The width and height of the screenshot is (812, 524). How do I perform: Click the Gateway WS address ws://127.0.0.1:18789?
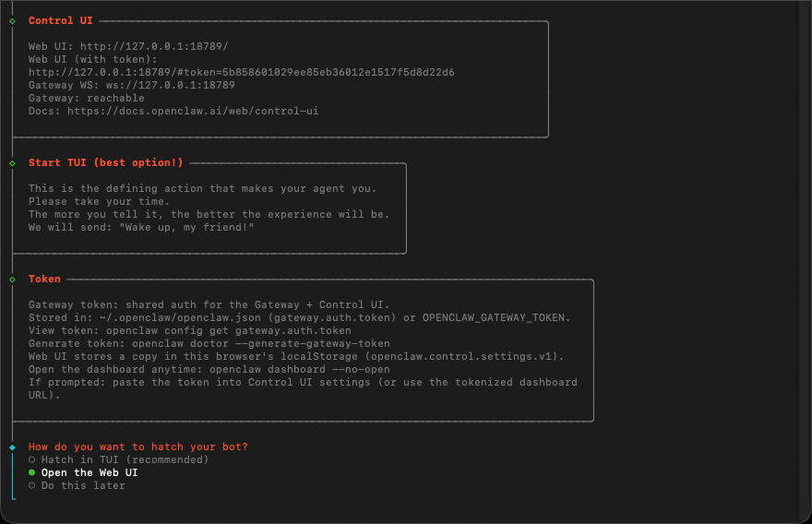point(170,85)
